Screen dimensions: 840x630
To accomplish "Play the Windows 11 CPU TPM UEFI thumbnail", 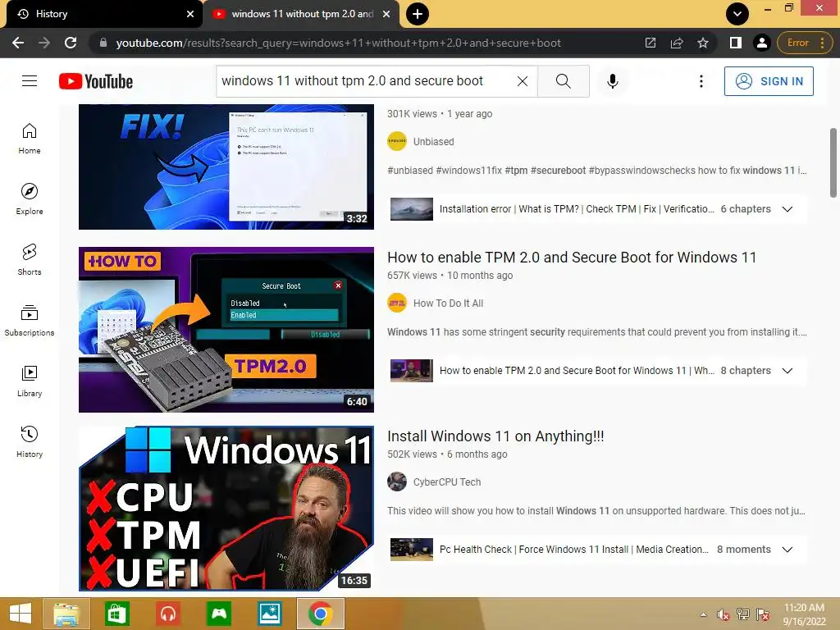I will point(226,509).
